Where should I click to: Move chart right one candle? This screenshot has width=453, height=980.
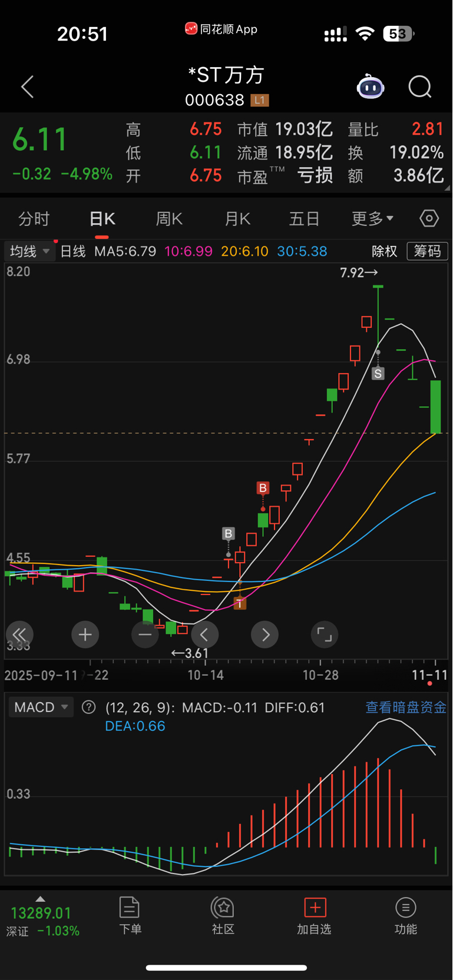(265, 634)
